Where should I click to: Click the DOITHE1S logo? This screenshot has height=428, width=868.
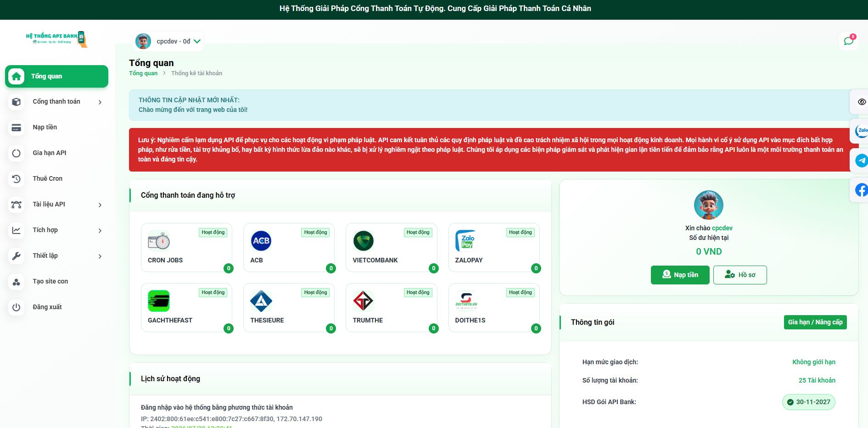click(466, 301)
